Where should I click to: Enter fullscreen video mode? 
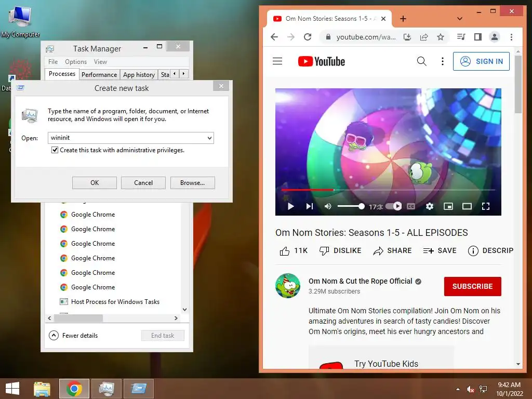tap(486, 206)
